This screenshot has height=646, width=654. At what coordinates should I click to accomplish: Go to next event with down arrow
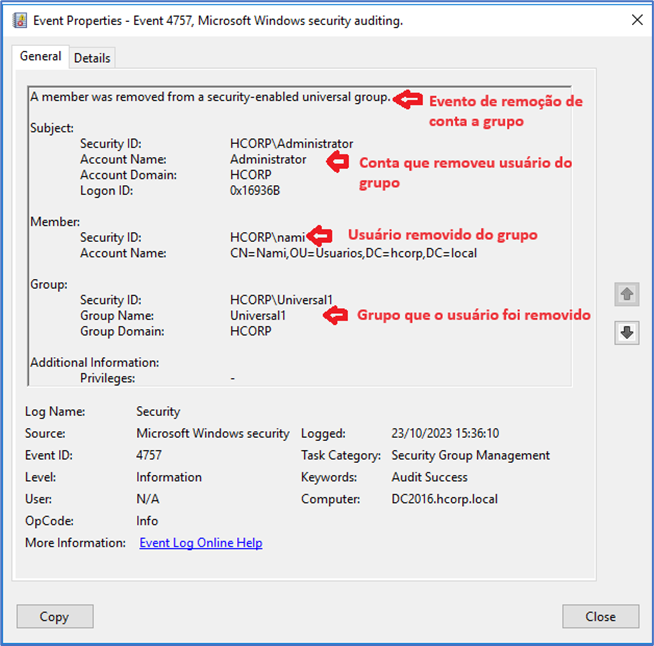627,333
